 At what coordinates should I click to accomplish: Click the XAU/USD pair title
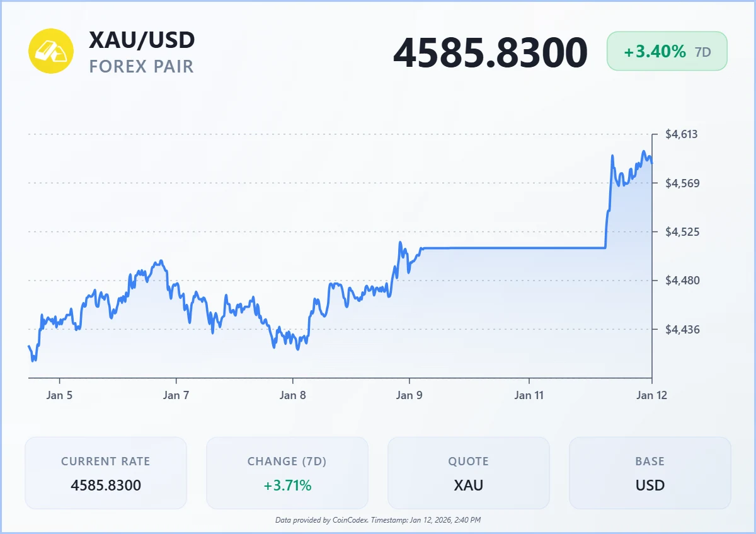(x=142, y=40)
